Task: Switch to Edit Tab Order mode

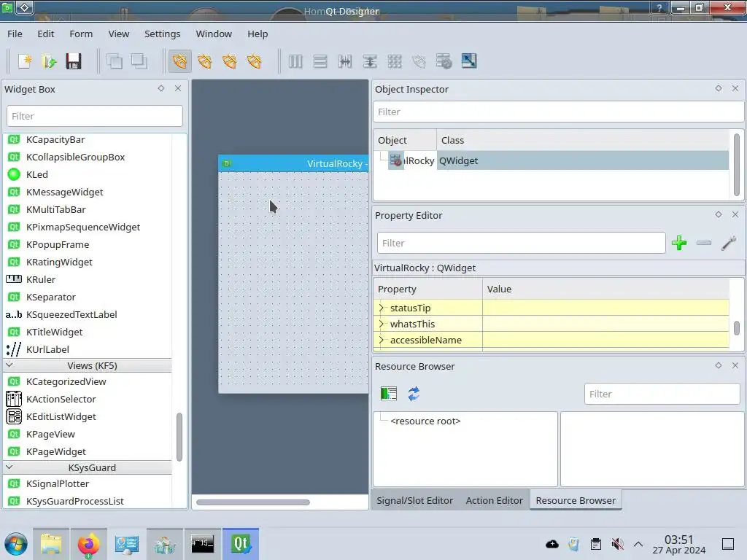Action: (x=255, y=61)
